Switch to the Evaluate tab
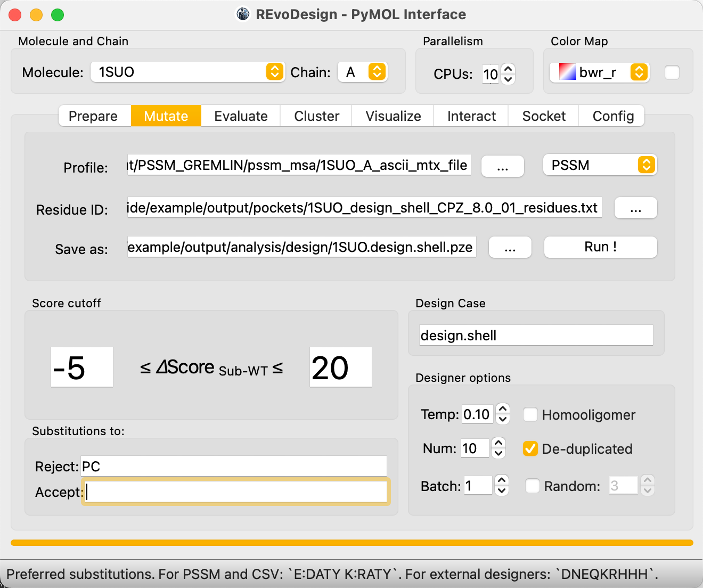The height and width of the screenshot is (588, 703). coord(241,116)
